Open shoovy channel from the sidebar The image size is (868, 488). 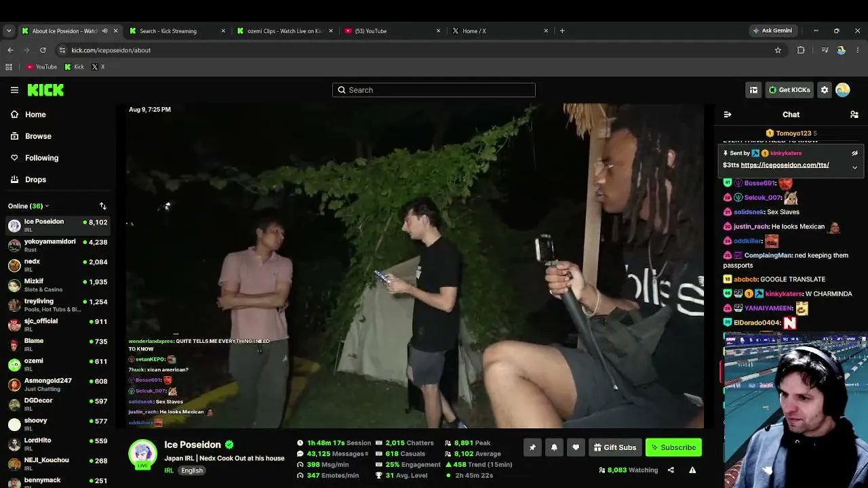point(58,424)
